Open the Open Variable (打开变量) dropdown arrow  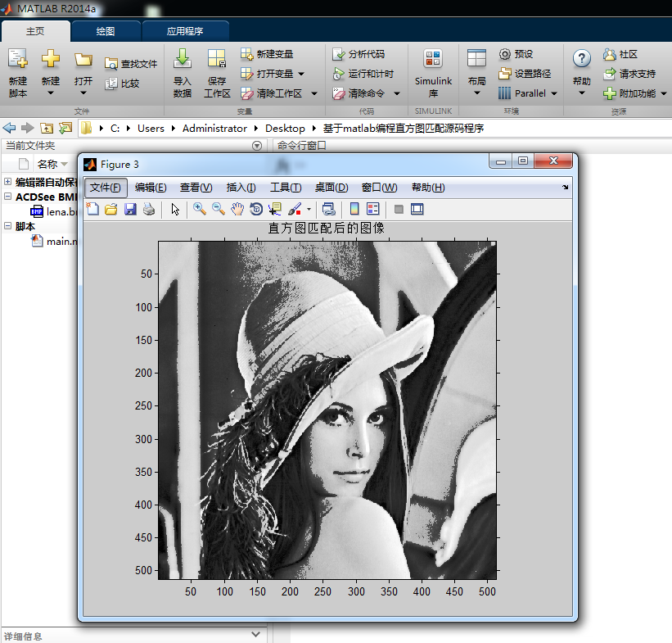(x=301, y=74)
